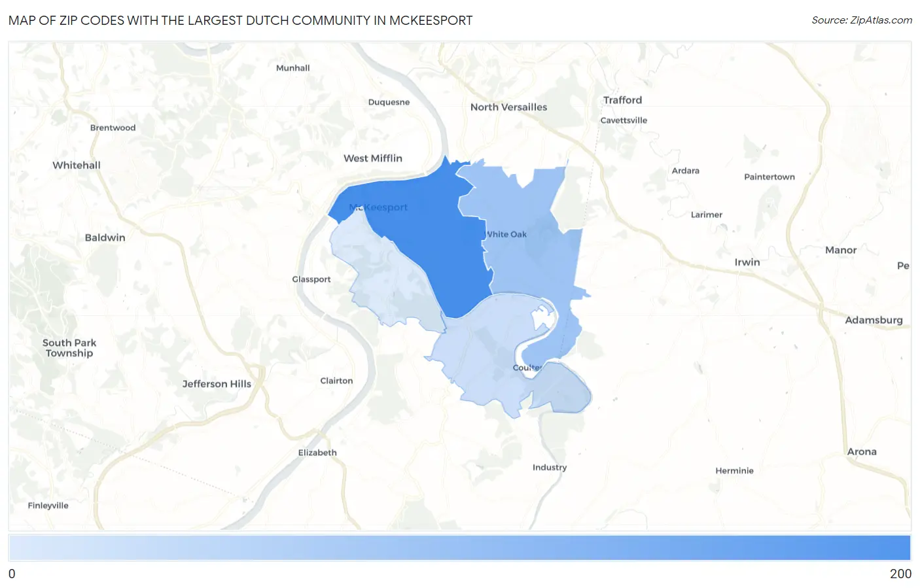
Task: Click the Trafford label
Action: [x=622, y=100]
